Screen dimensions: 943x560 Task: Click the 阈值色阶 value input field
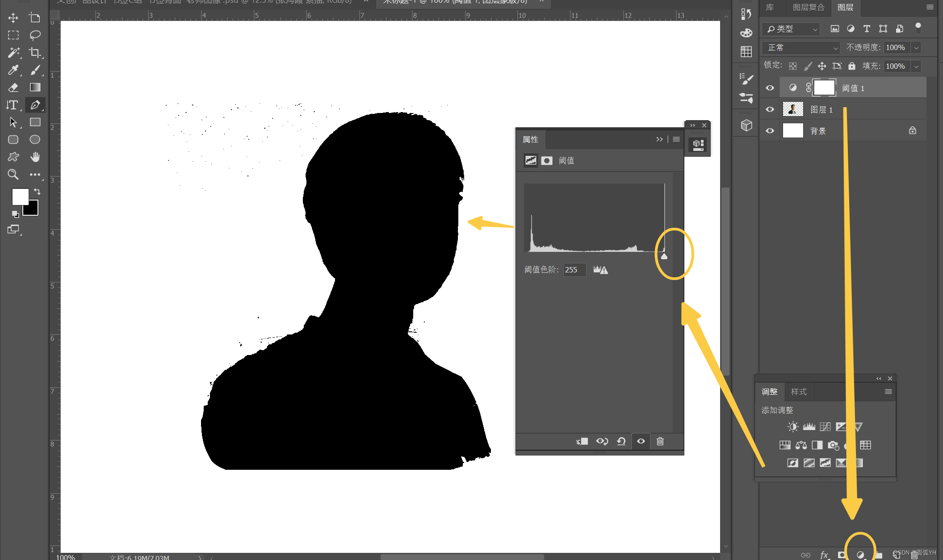pos(574,270)
